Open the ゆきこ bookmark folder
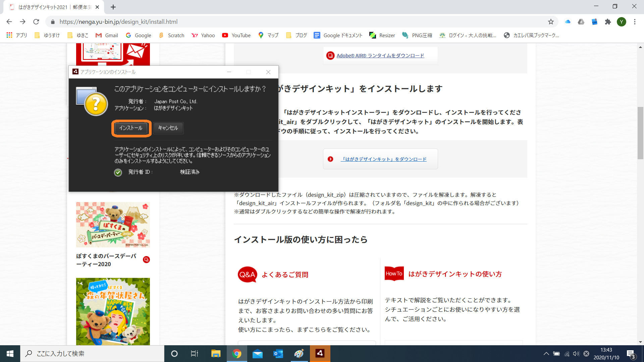 pos(78,35)
